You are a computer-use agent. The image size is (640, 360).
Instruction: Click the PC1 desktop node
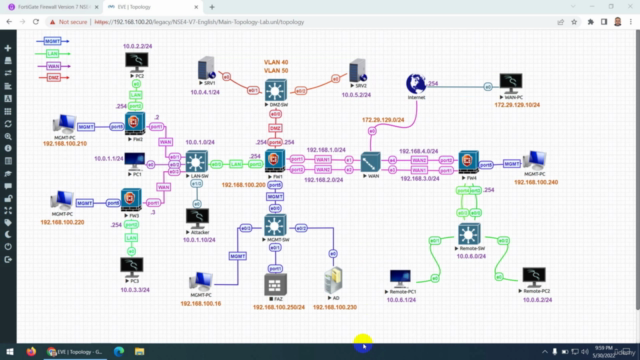coord(135,162)
